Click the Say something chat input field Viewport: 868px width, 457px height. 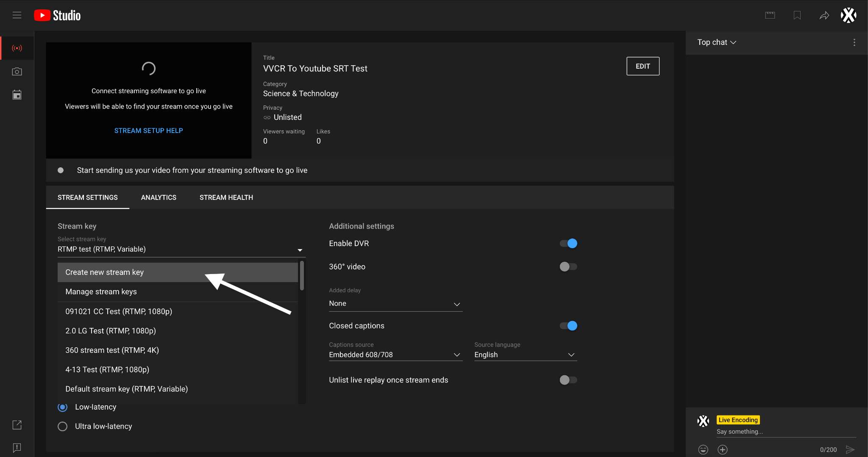pos(784,432)
